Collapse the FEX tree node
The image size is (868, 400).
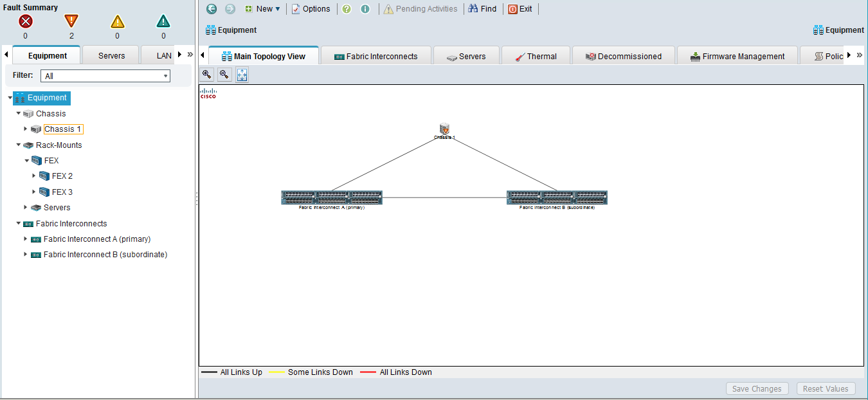[26, 160]
